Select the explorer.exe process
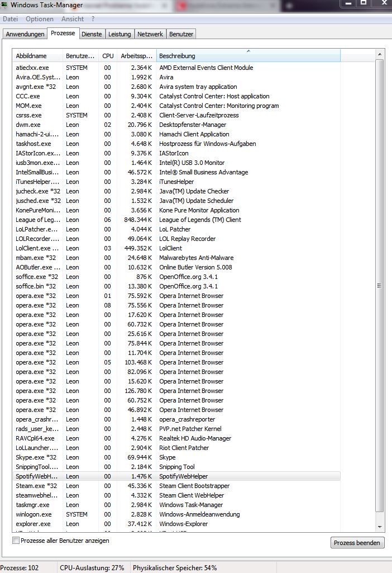Viewport: 392px width, 573px height. pyautogui.click(x=176, y=524)
